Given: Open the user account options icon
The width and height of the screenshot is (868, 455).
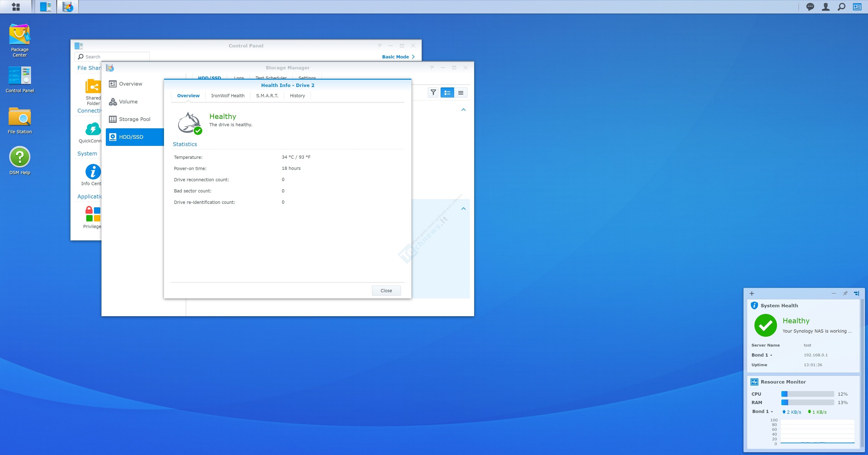Looking at the screenshot, I should coord(826,7).
